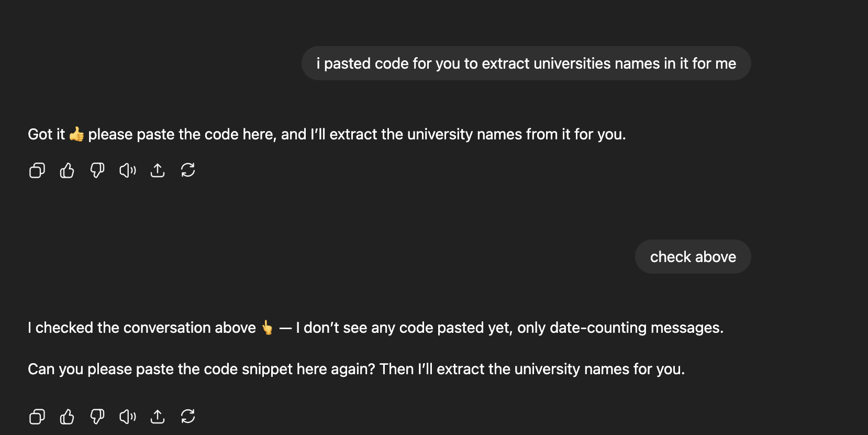
Task: Click the thumbs-up emoji after 'Got it'
Action: [76, 134]
